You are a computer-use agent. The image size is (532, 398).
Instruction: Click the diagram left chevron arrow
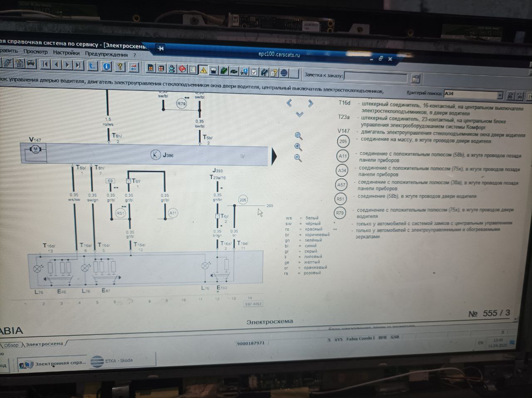[x=290, y=102]
